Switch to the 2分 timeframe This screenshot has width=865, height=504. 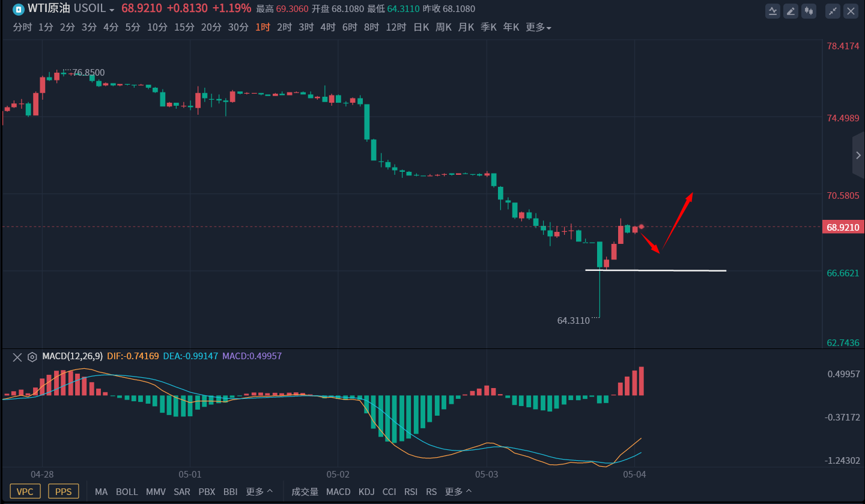pos(67,27)
